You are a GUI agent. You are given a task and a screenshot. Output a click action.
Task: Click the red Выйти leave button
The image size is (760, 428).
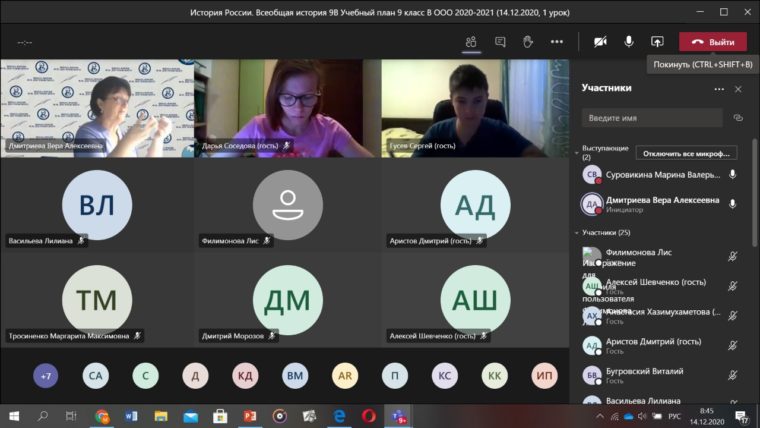tap(712, 42)
